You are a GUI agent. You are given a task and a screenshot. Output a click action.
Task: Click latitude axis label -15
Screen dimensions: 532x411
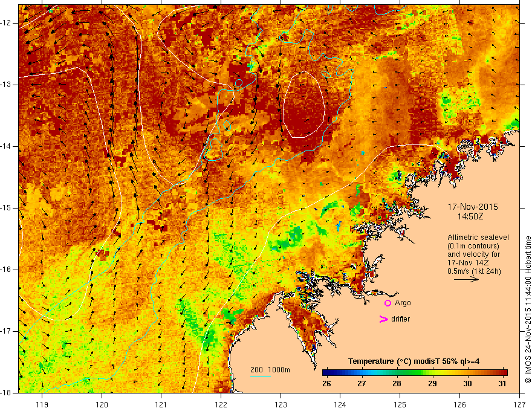[7, 208]
